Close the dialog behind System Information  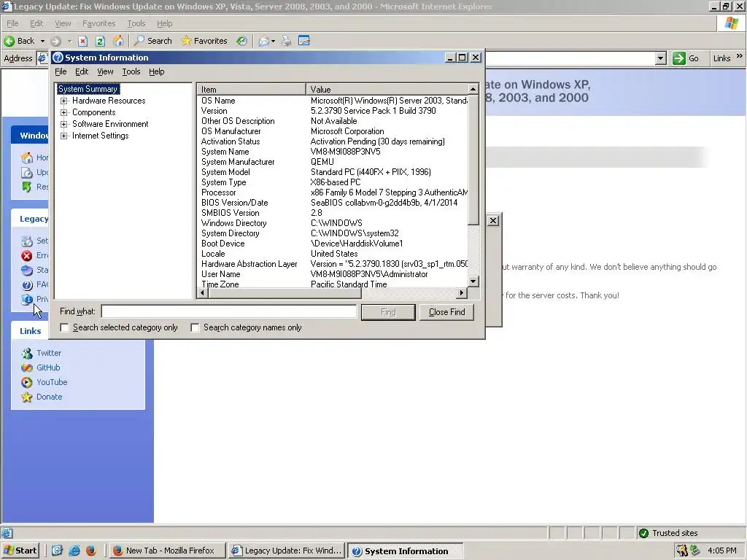[494, 220]
